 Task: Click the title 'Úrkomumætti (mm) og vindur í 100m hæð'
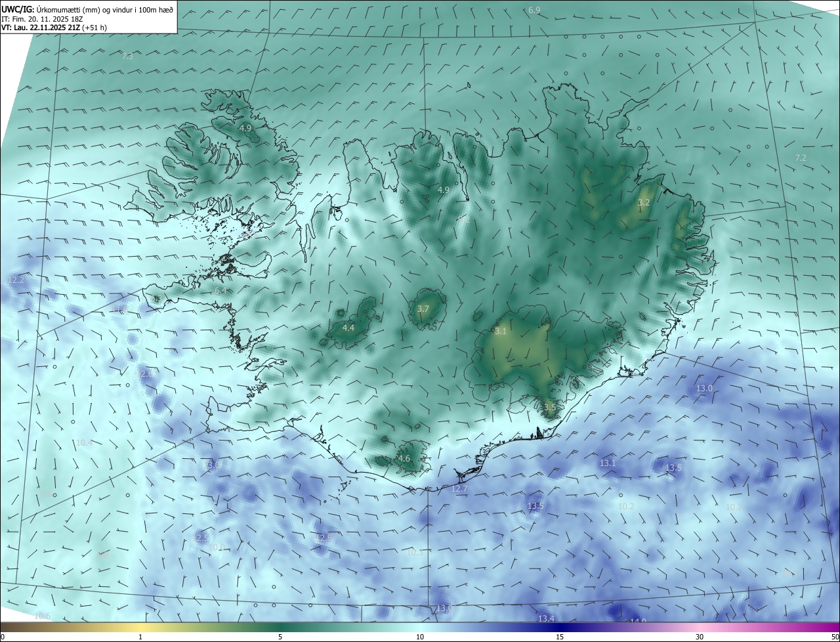coord(105,9)
